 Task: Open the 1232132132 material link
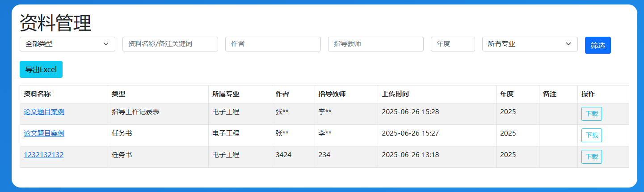(43, 155)
